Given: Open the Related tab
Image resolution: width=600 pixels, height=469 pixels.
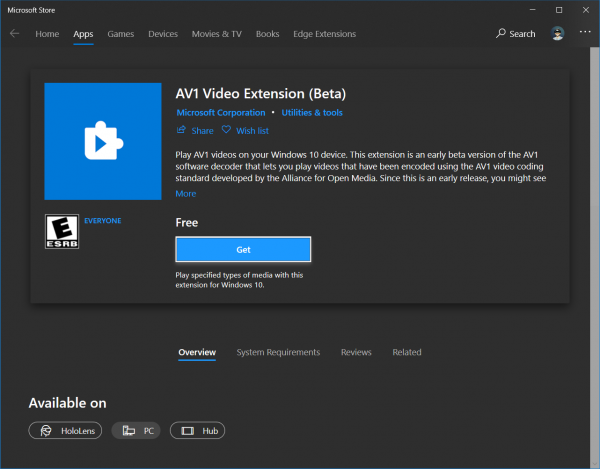Looking at the screenshot, I should (x=407, y=352).
